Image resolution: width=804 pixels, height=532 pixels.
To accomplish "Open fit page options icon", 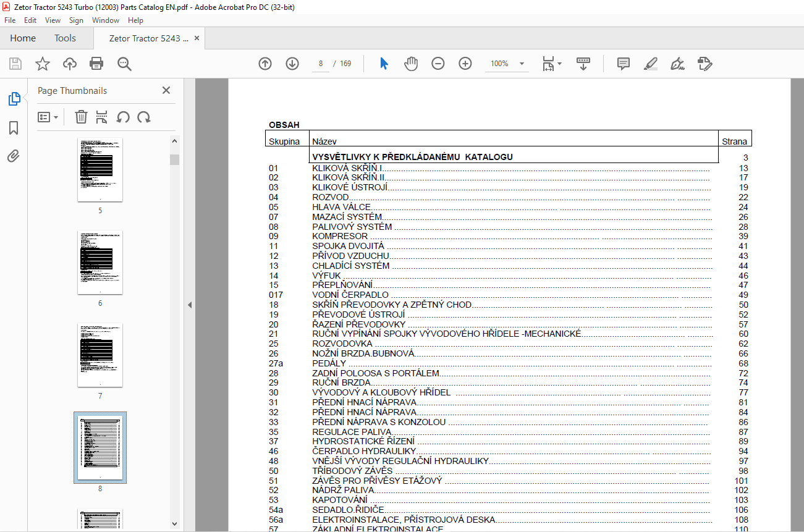I will click(x=551, y=64).
